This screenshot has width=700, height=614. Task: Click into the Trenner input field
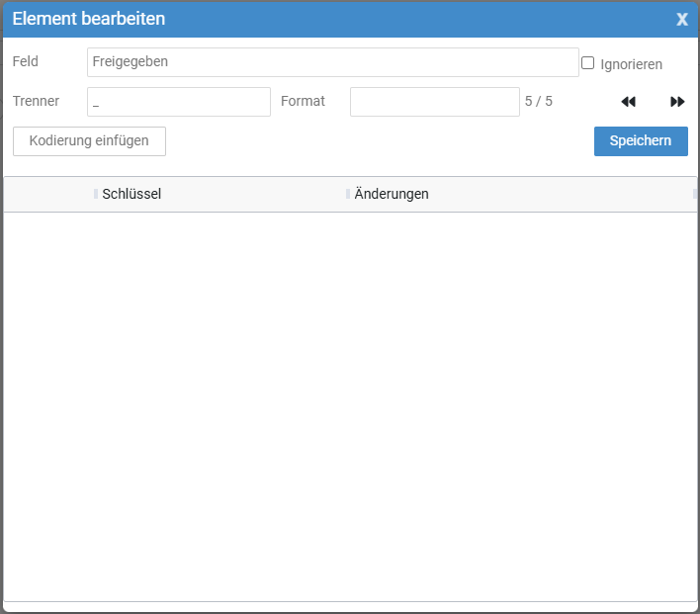[x=179, y=102]
